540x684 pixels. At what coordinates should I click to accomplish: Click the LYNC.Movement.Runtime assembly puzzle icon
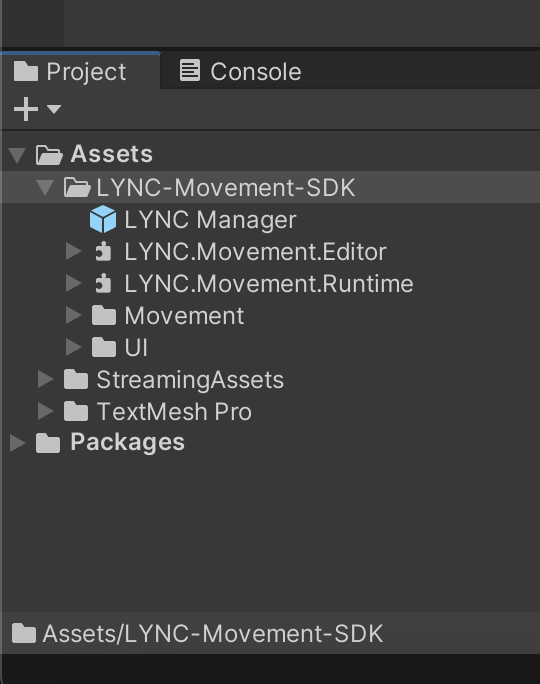pos(103,284)
